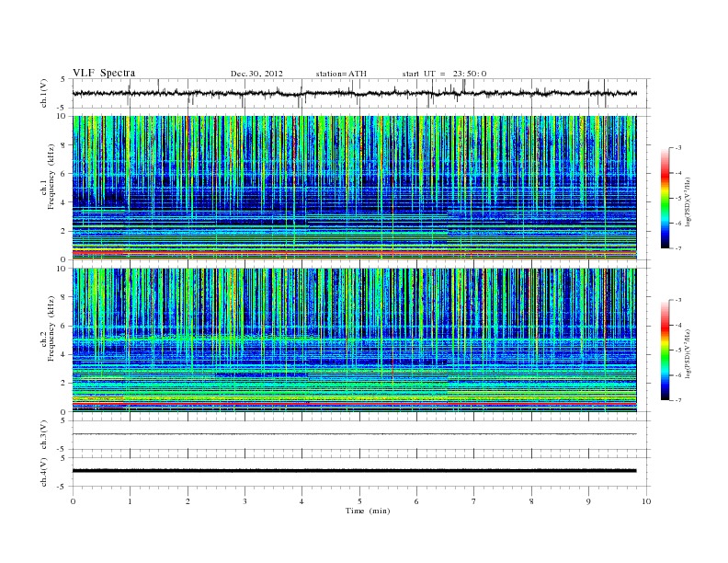Image resolution: width=728 pixels, height=563 pixels.
Task: Click the ch.1 voltage waveform trace
Action: pyautogui.click(x=354, y=93)
